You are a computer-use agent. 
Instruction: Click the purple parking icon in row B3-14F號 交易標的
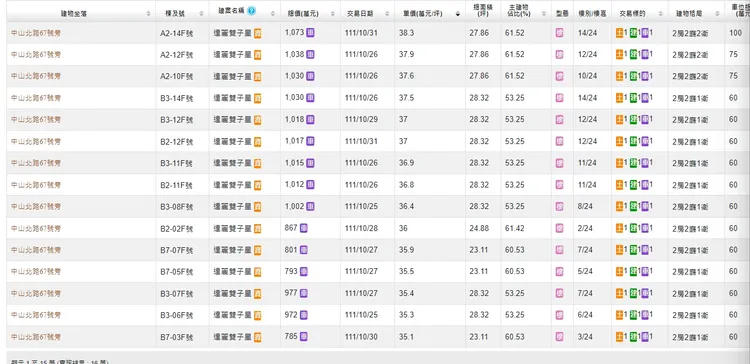tap(645, 98)
